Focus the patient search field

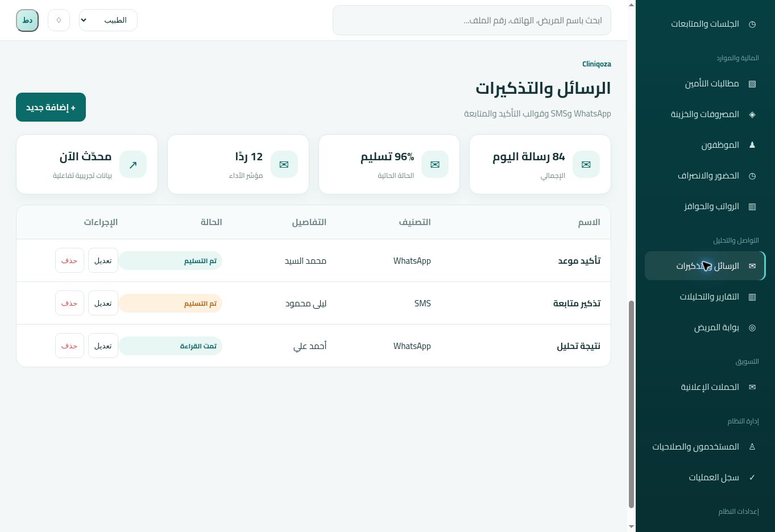pyautogui.click(x=472, y=20)
